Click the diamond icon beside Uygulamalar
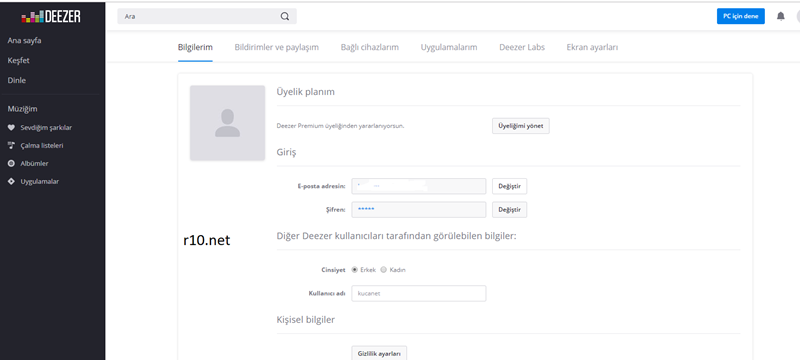Image resolution: width=800 pixels, height=360 pixels. tap(11, 182)
